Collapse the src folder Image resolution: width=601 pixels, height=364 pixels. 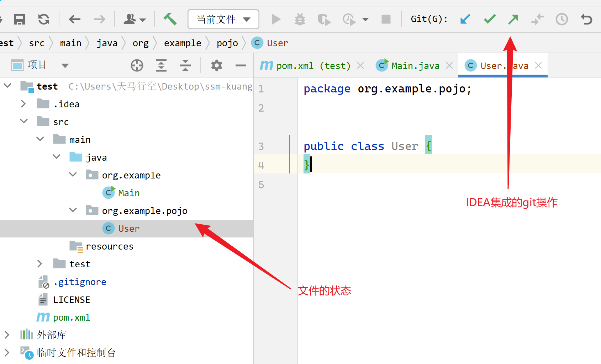tap(24, 121)
